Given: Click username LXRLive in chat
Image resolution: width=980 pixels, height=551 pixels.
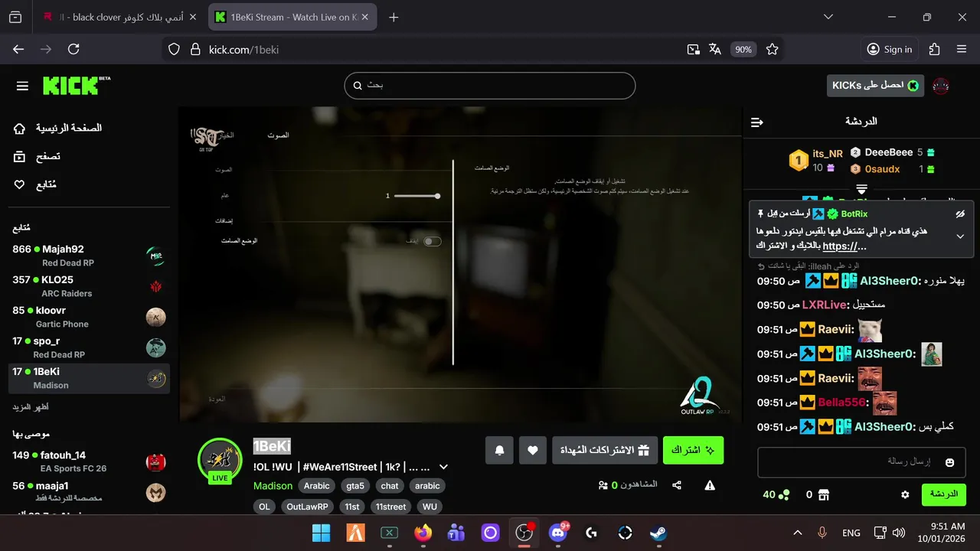Looking at the screenshot, I should (824, 305).
